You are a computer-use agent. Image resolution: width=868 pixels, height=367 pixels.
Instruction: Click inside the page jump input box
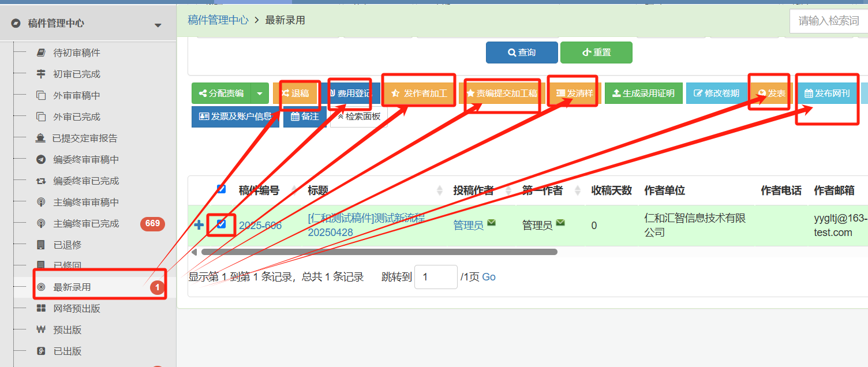(436, 277)
